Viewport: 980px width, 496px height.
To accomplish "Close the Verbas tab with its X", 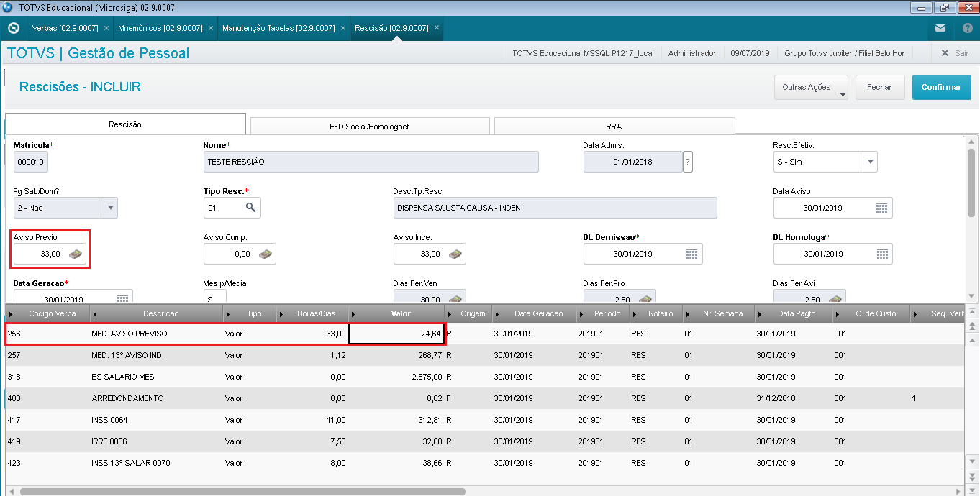I will tap(106, 28).
